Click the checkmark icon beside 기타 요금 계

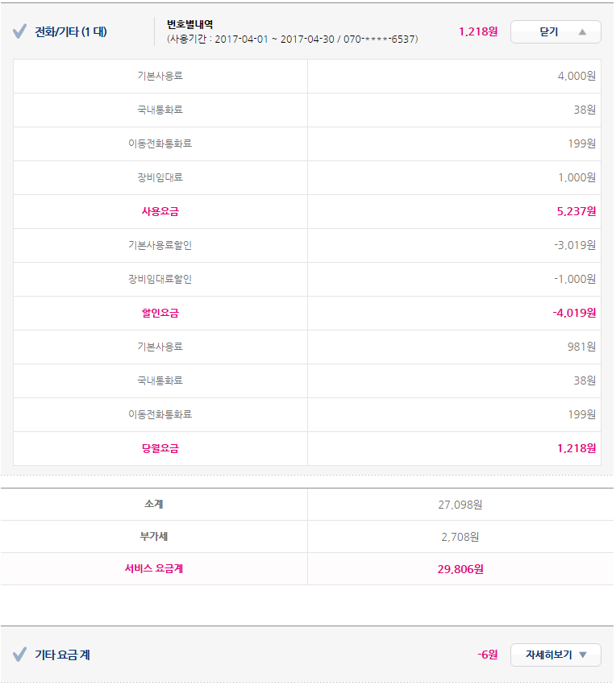[x=20, y=655]
